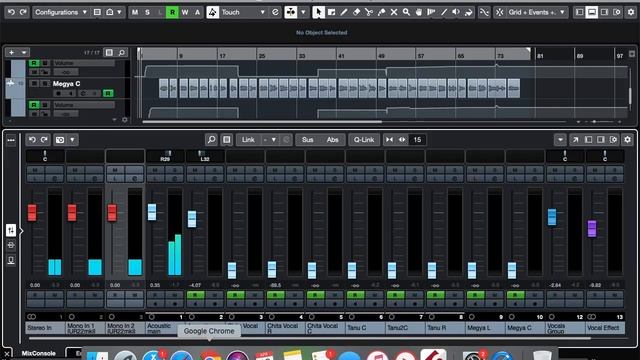Toggle the right zone visibility in the toolbar
This screenshot has height=360, width=640.
click(x=604, y=12)
